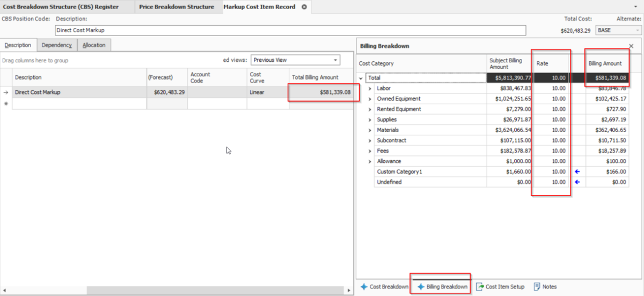Open the Previous View dropdown

click(335, 60)
